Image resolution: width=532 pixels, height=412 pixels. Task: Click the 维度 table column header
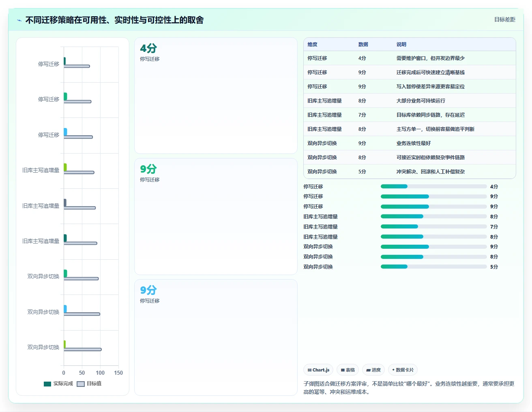point(312,45)
